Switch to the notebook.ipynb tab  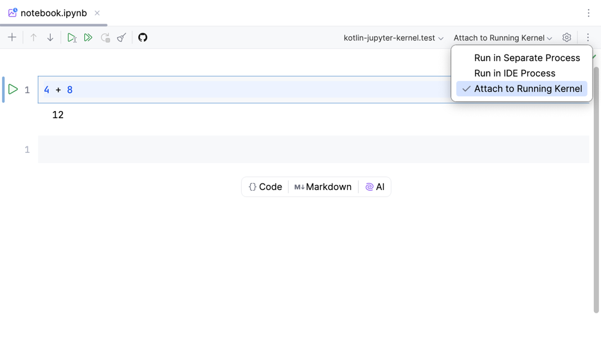pyautogui.click(x=53, y=13)
